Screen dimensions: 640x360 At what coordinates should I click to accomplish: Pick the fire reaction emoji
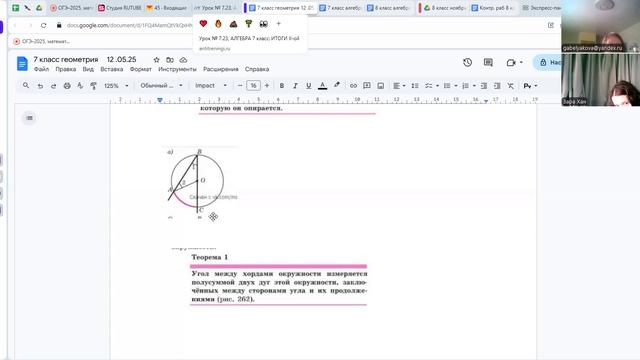coord(218,24)
